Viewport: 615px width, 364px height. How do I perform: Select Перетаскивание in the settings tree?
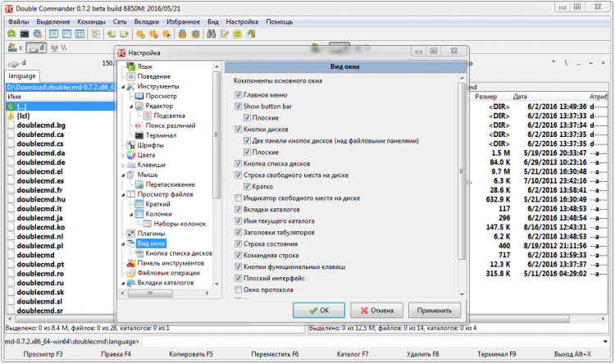coord(171,184)
